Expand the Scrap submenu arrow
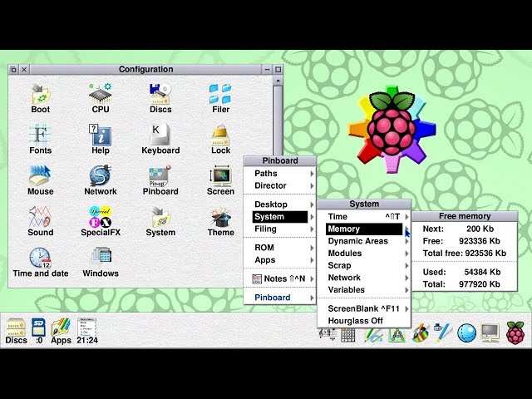 pos(406,266)
